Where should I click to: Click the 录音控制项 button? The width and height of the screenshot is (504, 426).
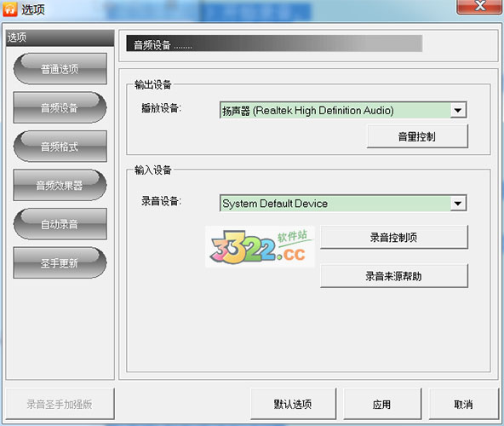click(x=393, y=237)
